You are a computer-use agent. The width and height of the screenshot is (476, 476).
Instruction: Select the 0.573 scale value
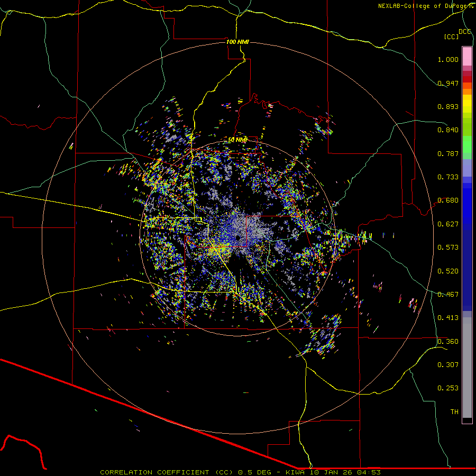pos(448,248)
